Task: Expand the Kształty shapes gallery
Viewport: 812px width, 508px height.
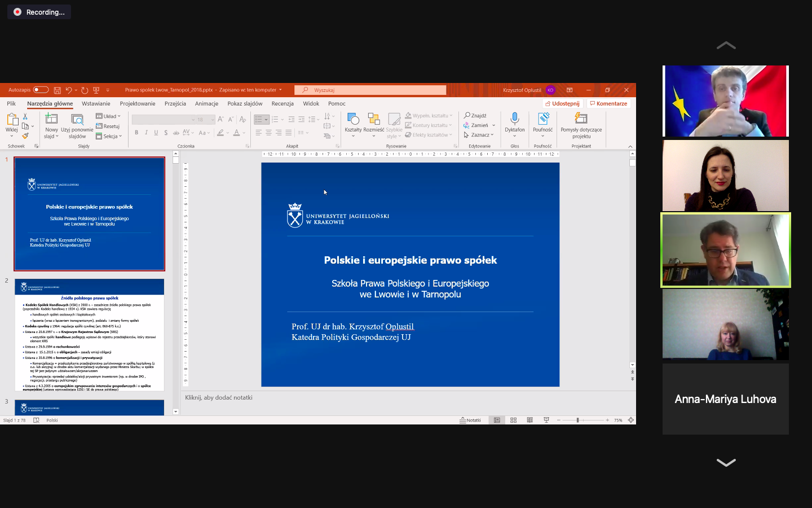Action: (353, 126)
